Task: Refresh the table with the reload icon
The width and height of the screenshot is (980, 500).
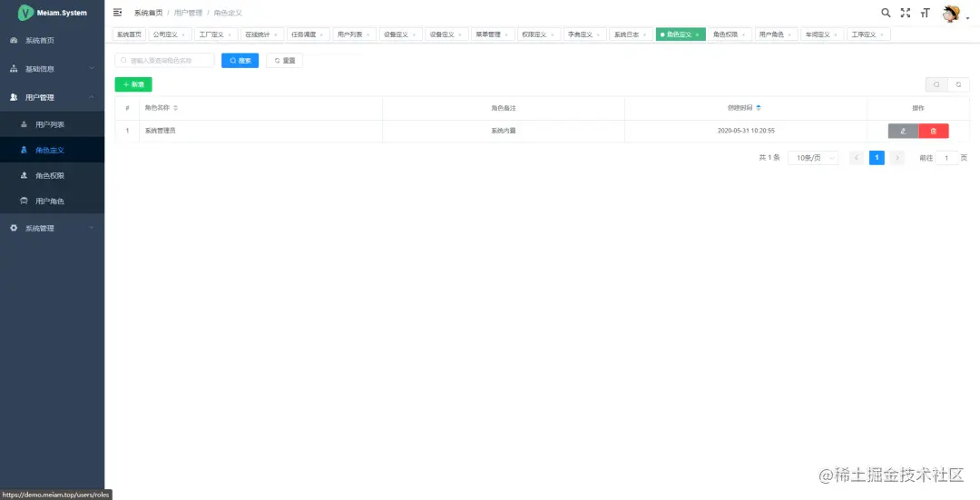Action: (x=958, y=84)
